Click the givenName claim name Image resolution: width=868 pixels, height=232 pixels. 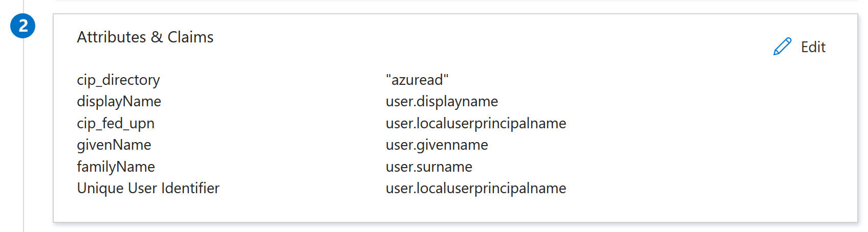point(114,145)
